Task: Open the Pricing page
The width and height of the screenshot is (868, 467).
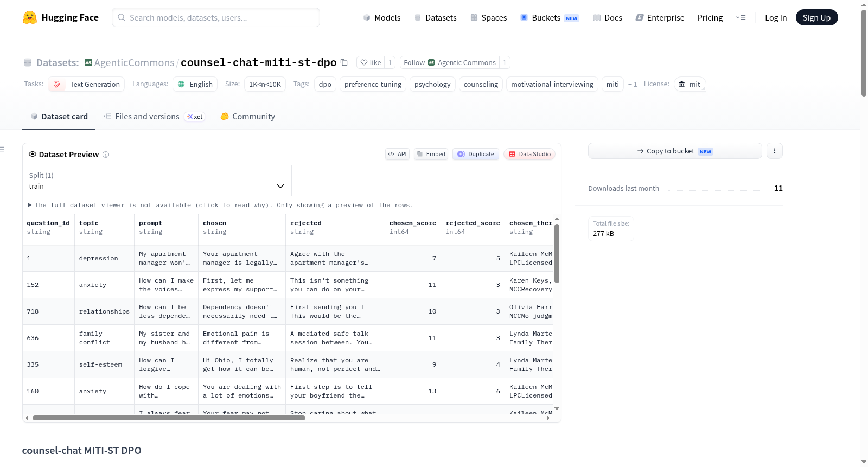Action: click(710, 17)
